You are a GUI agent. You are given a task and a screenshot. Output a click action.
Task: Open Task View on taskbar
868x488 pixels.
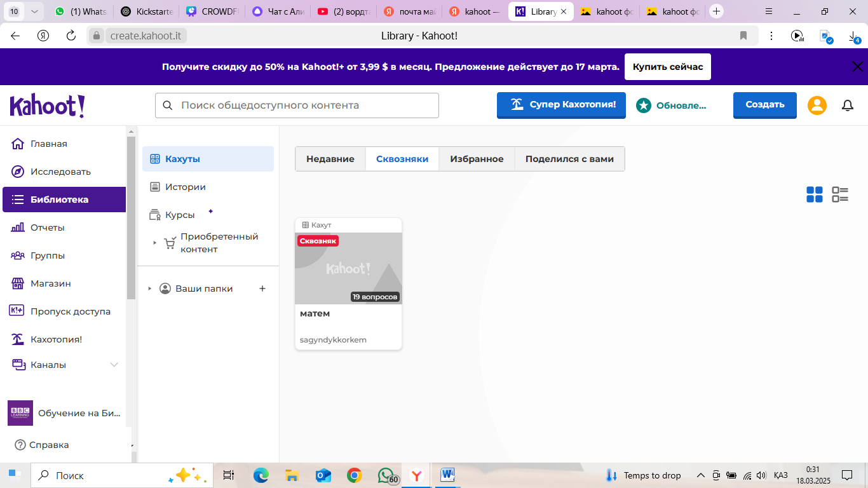pyautogui.click(x=229, y=475)
